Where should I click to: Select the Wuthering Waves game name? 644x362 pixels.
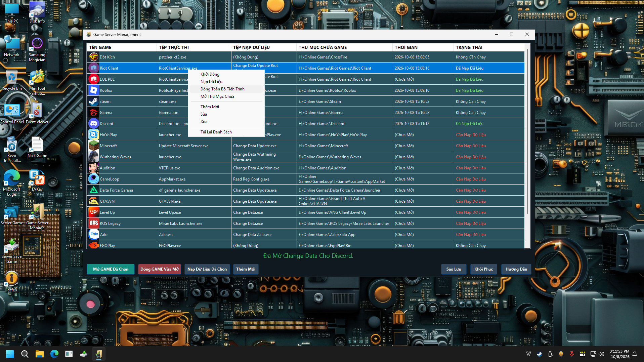(x=115, y=157)
